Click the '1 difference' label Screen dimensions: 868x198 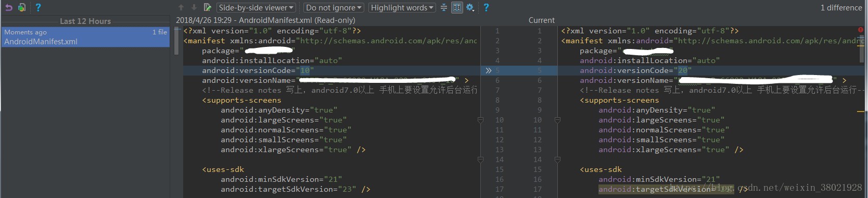(x=841, y=8)
